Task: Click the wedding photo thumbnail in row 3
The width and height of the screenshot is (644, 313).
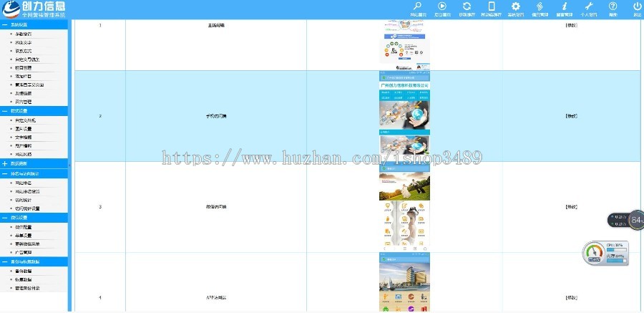Action: click(404, 207)
